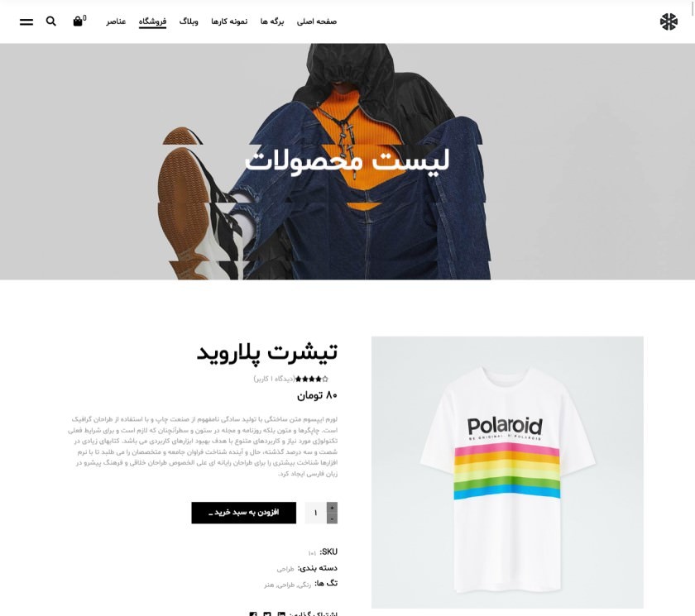Click the snowflake site logo
Screen dimensions: 695x616
669,21
